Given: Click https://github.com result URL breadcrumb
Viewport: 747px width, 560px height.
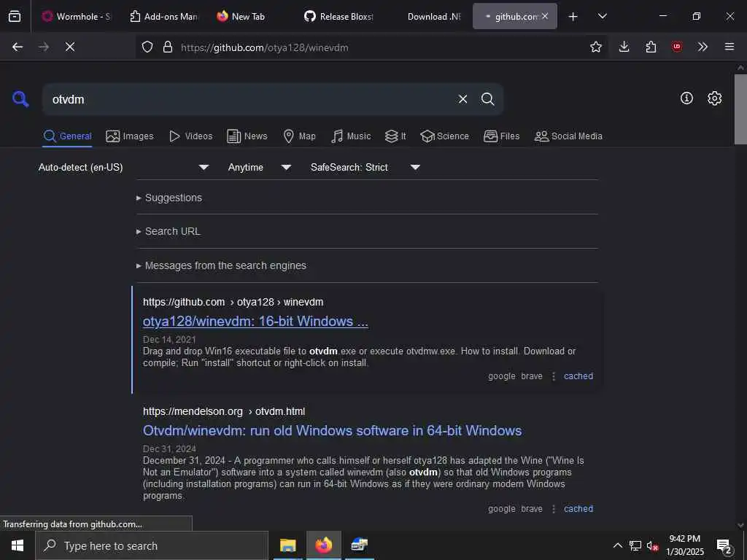Looking at the screenshot, I should tap(233, 303).
